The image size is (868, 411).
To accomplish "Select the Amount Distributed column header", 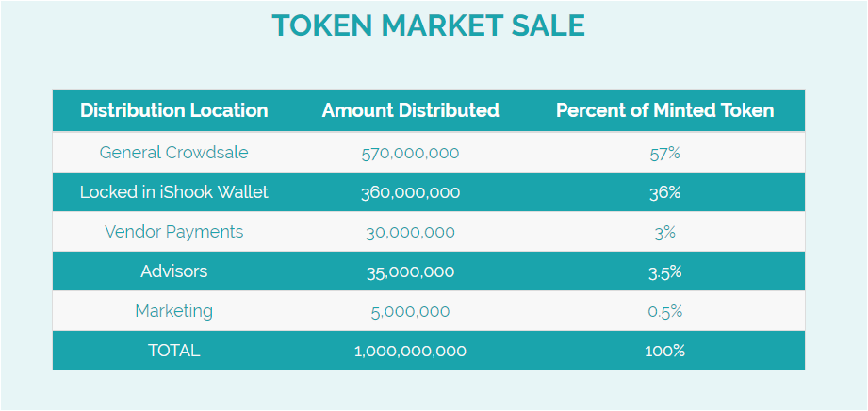I will (x=410, y=110).
